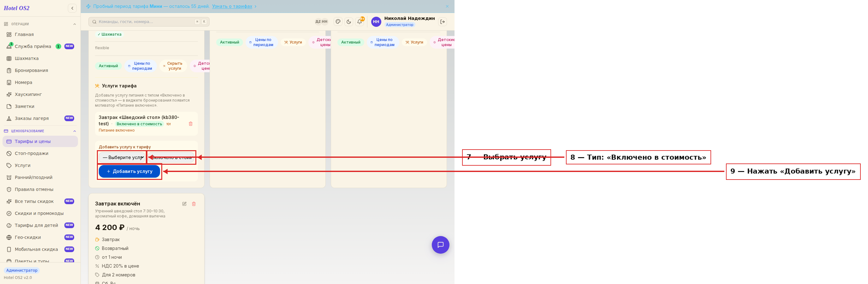868x284 pixels.
Task: Edit the Завтрак включён tariff
Action: 184,204
